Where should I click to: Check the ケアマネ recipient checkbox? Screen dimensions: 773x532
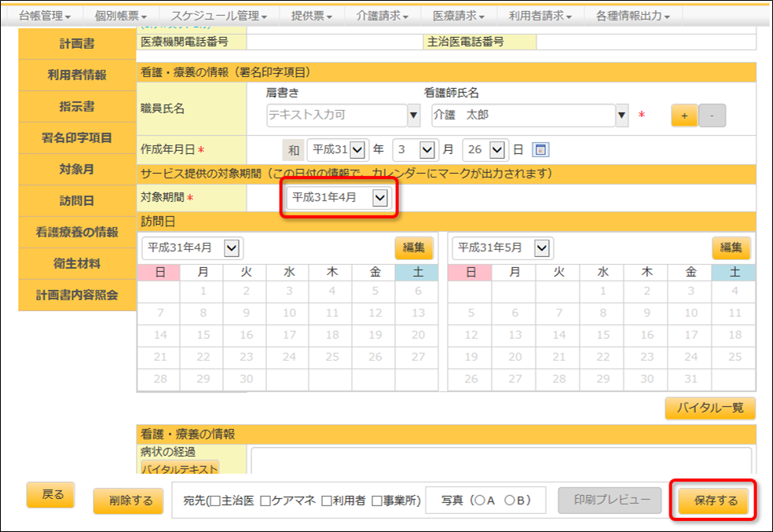[266, 501]
